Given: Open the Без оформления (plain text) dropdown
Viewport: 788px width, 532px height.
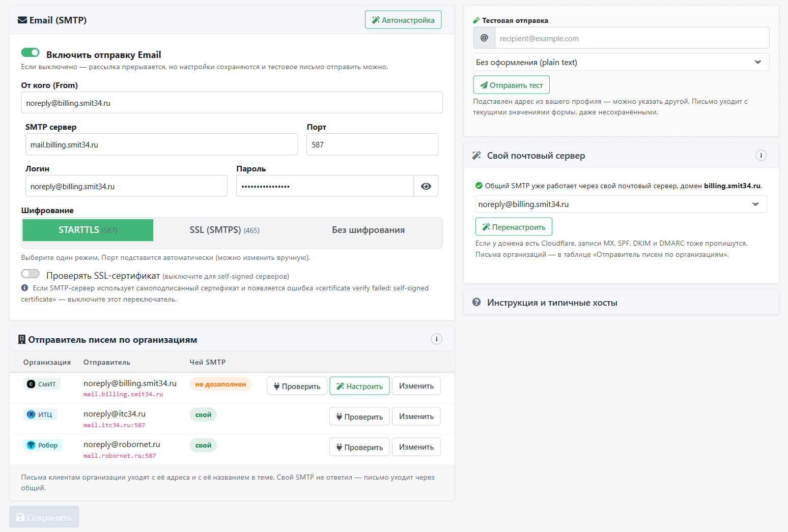Looking at the screenshot, I should tap(621, 62).
